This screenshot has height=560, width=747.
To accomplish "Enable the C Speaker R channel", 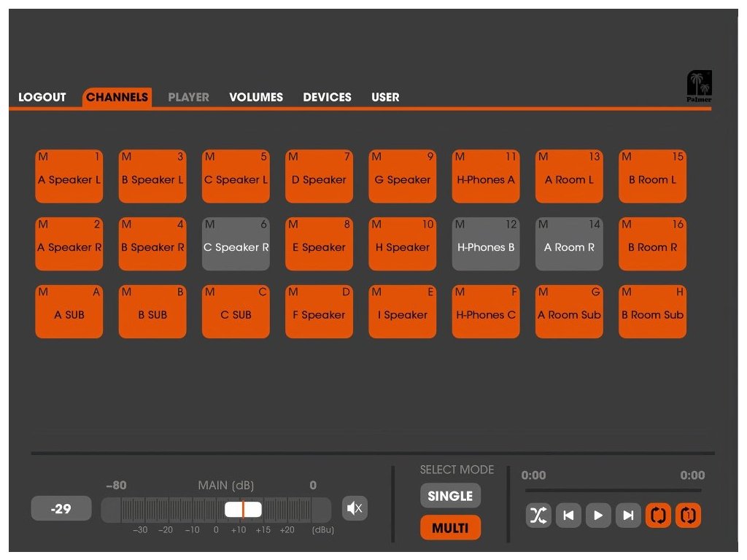I will point(236,244).
